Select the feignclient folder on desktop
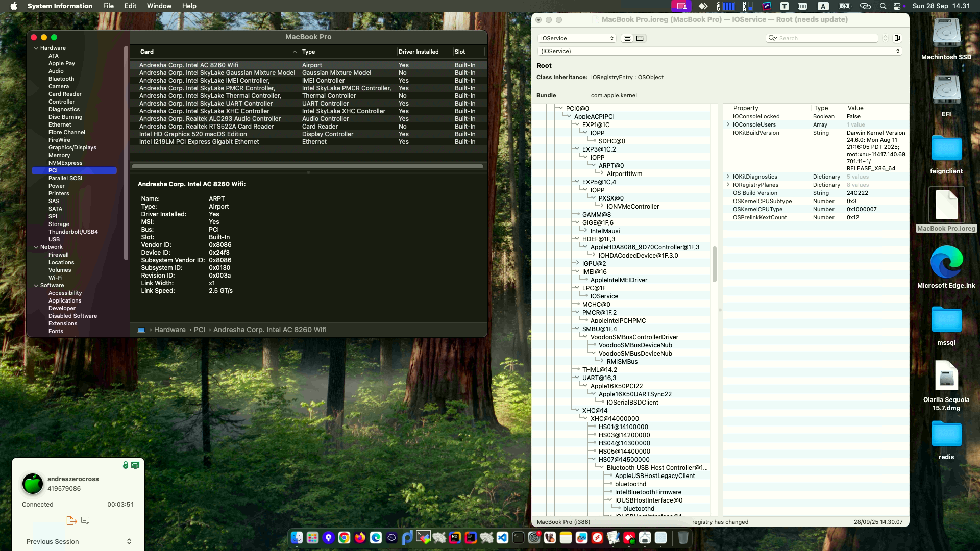The height and width of the screenshot is (551, 980). pyautogui.click(x=946, y=154)
